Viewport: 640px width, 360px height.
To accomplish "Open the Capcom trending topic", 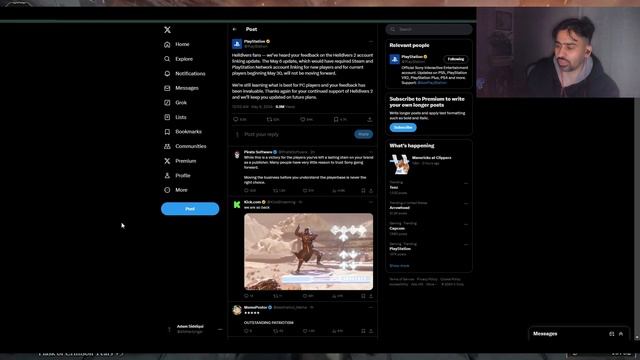I will point(429,229).
